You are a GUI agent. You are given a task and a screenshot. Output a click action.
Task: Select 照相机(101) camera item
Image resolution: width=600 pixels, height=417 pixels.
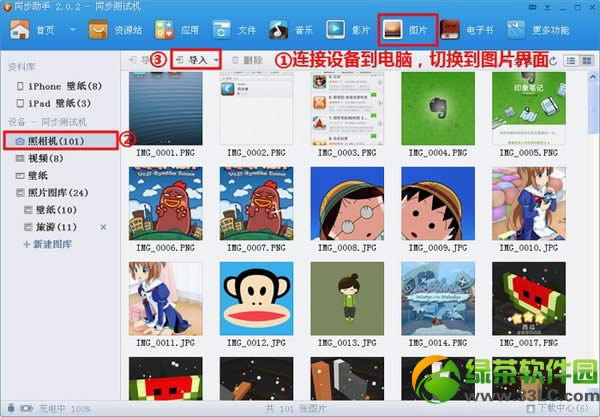(61, 141)
